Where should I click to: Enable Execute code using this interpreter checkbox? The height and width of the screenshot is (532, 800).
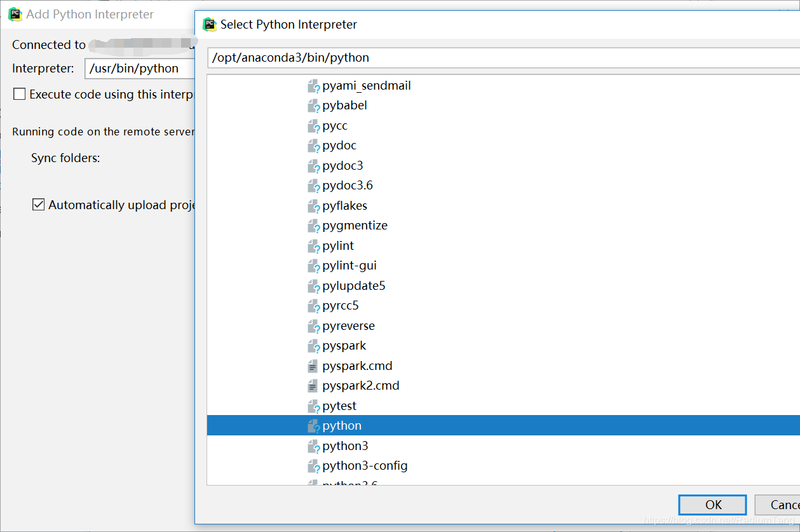tap(20, 94)
